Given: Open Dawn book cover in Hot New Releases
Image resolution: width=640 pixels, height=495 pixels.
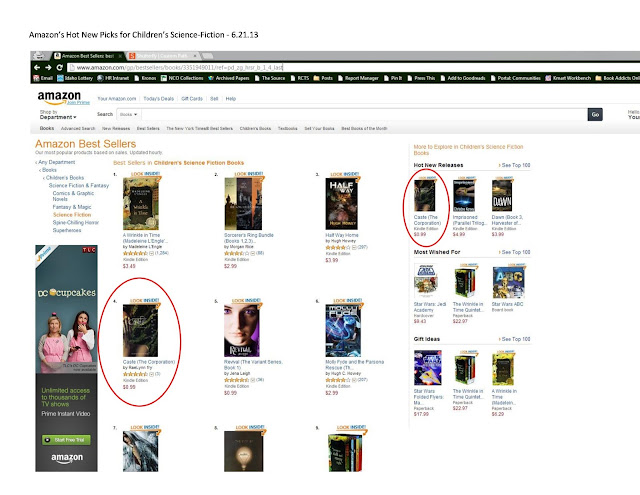Looking at the screenshot, I should [x=502, y=196].
